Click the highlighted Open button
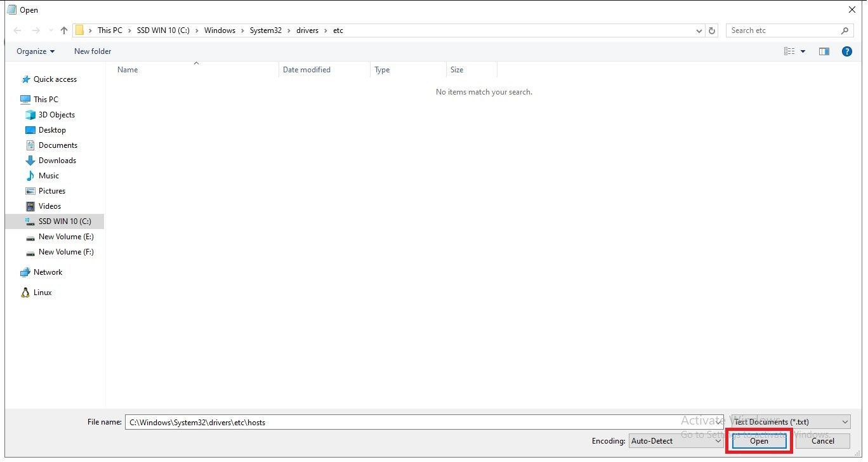The image size is (868, 462). click(758, 440)
